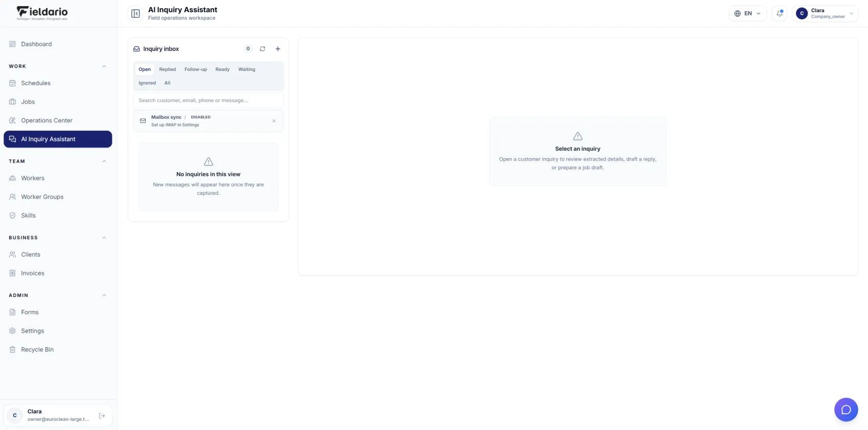Select the Waiting tab
This screenshot has width=868, height=430.
point(247,69)
